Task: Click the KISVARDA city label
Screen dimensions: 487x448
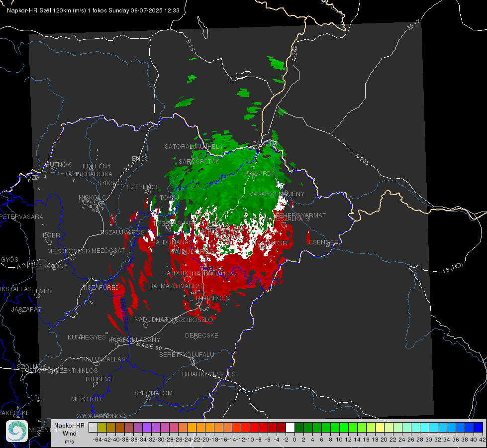Action: click(260, 174)
